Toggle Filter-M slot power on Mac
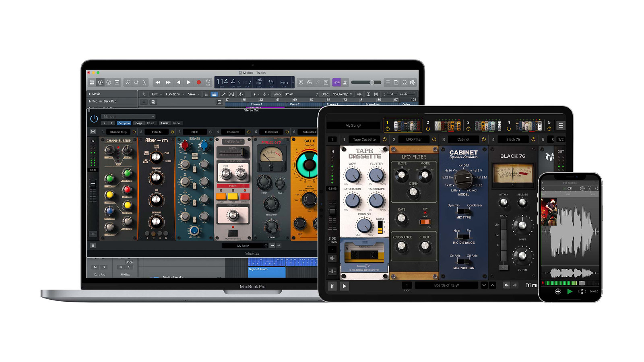This screenshot has width=644, height=362. tap(172, 132)
